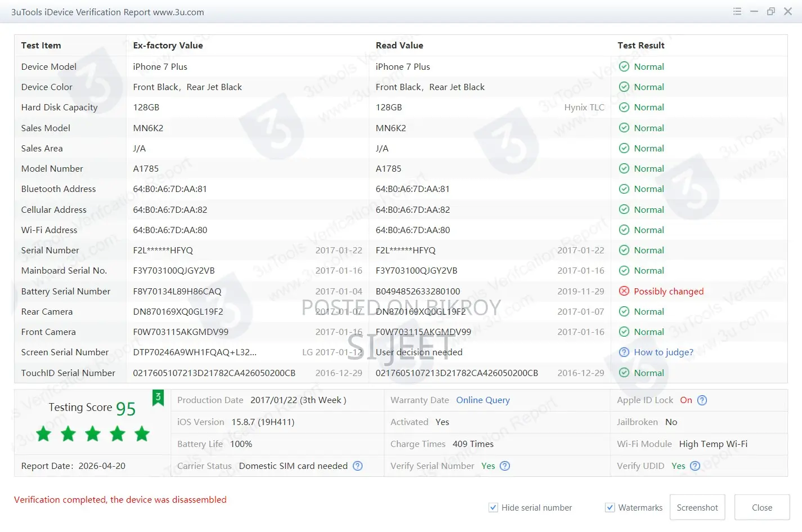Open the 'How to judge?' link
802x532 pixels.
coord(664,352)
